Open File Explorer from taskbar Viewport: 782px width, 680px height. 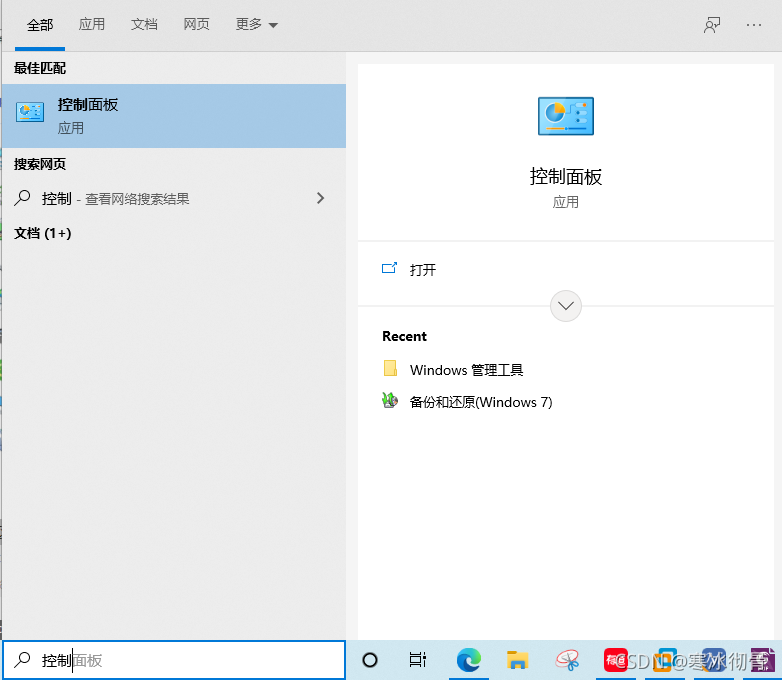(x=517, y=660)
